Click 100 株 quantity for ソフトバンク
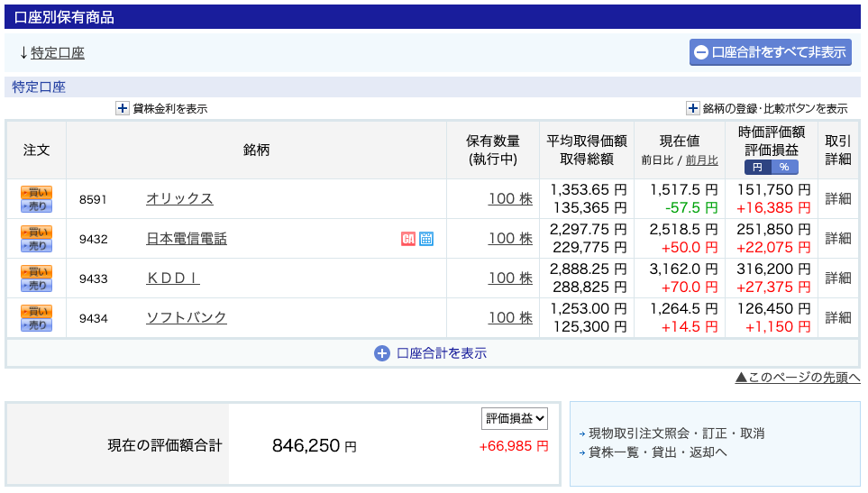Screen dimensions: 868x493 (x=510, y=317)
